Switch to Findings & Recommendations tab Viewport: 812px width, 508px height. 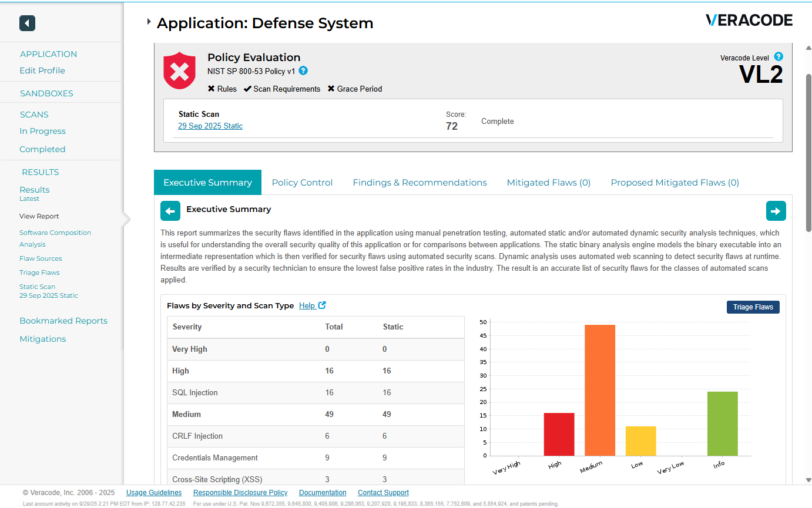[420, 183]
